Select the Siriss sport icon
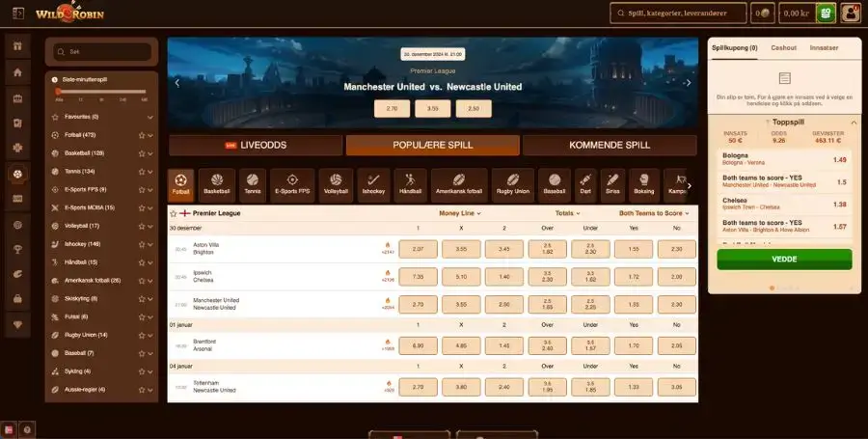The height and width of the screenshot is (439, 868). pyautogui.click(x=612, y=185)
